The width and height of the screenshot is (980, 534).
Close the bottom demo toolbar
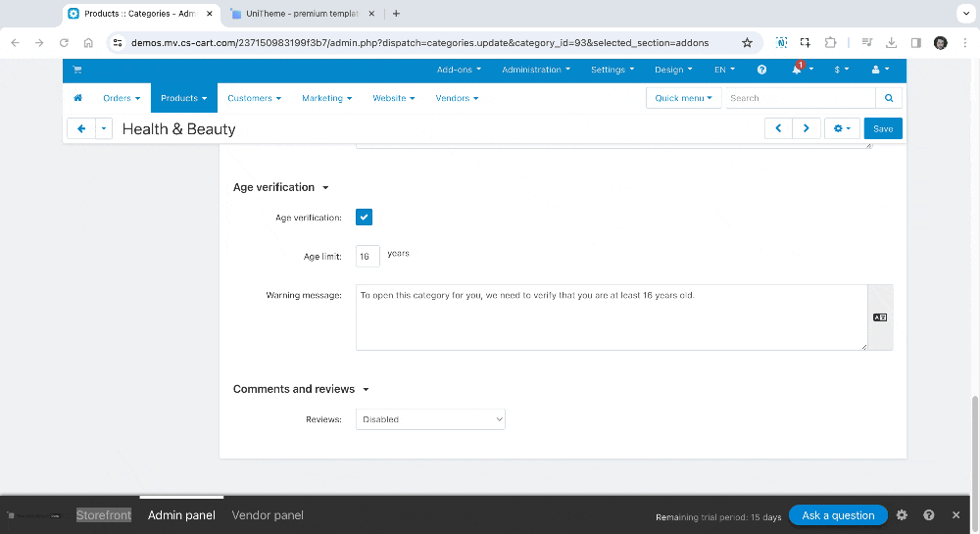[x=955, y=515]
